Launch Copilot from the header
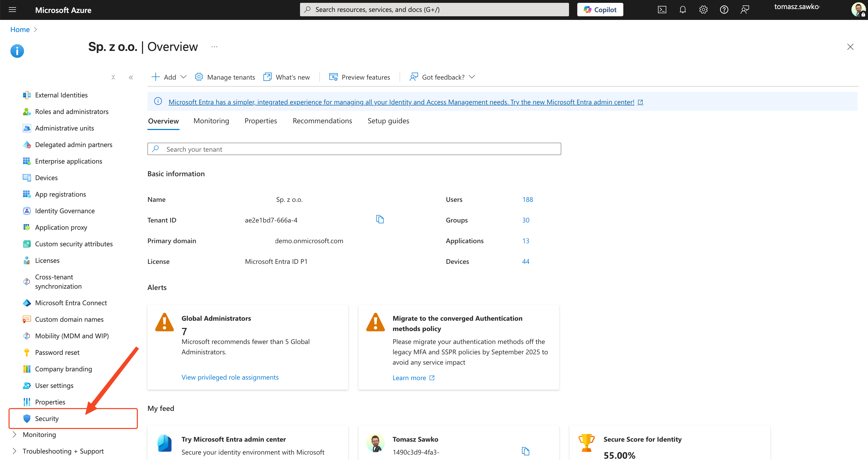Viewport: 868px width, 460px height. pyautogui.click(x=600, y=10)
